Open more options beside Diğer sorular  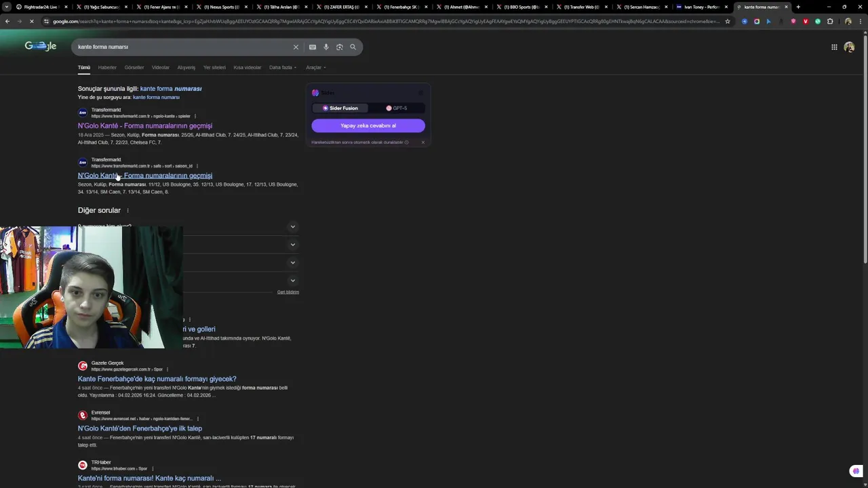[x=127, y=211]
